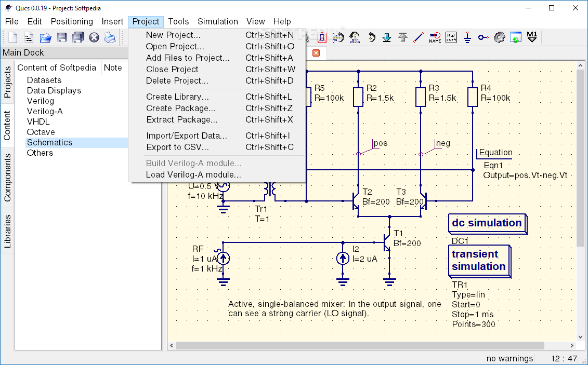Mirror about X axis icon
Image resolution: width=588 pixels, height=365 pixels.
[x=338, y=37]
